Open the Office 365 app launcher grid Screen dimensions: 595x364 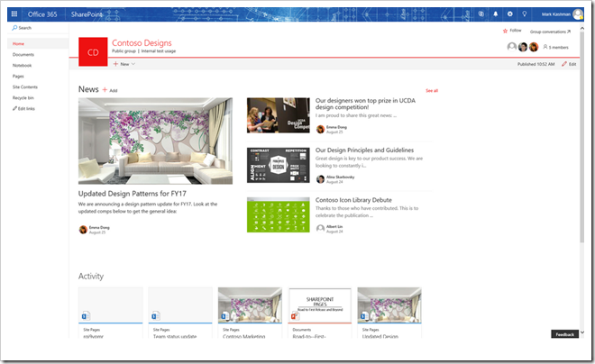click(14, 14)
